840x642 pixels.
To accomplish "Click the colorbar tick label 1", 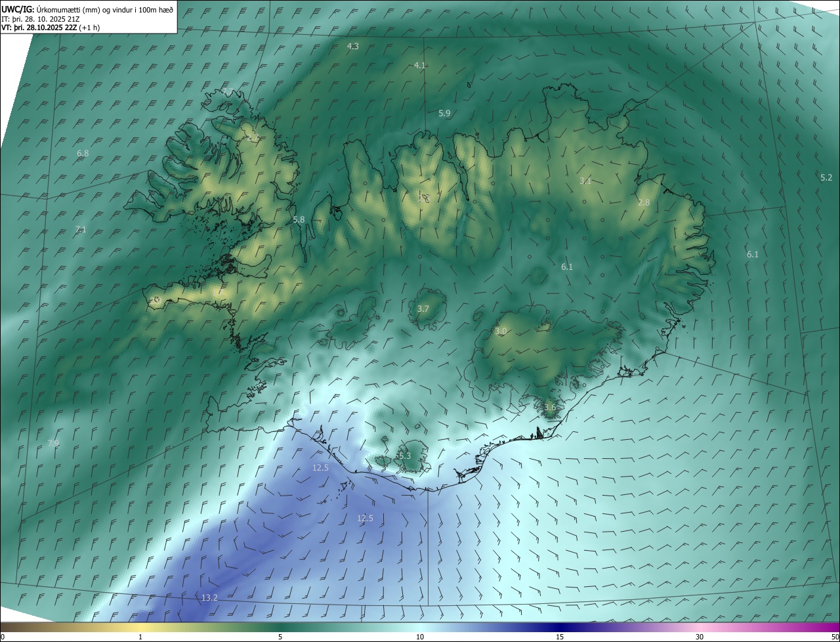I will [140, 637].
